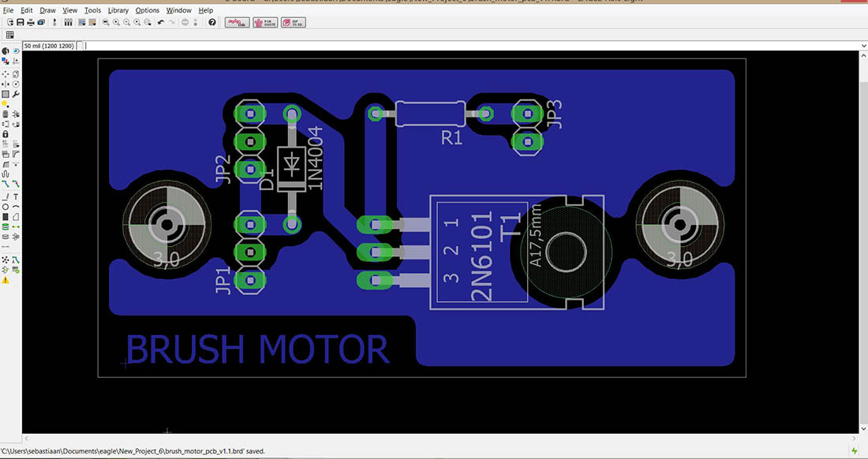Select the Info tool
This screenshot has height=459, width=868.
pos(6,51)
